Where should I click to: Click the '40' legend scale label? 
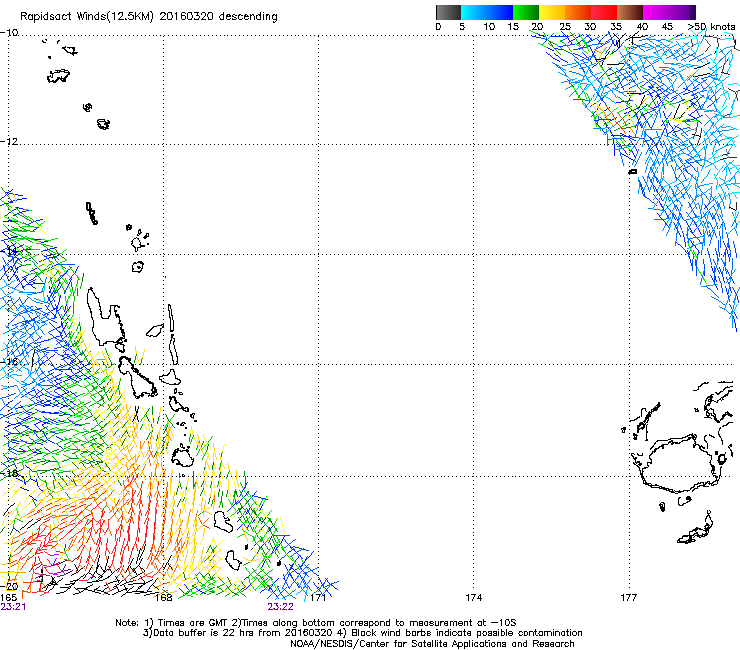click(x=642, y=26)
